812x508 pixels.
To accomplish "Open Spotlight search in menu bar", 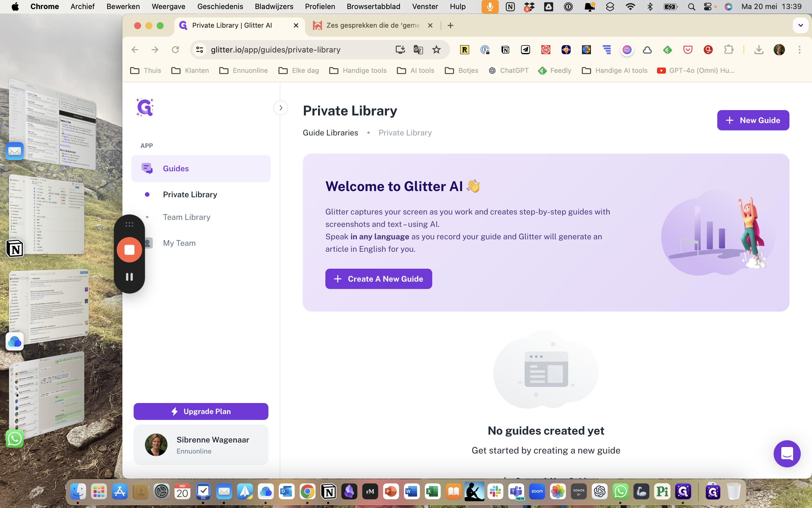I will click(x=691, y=6).
